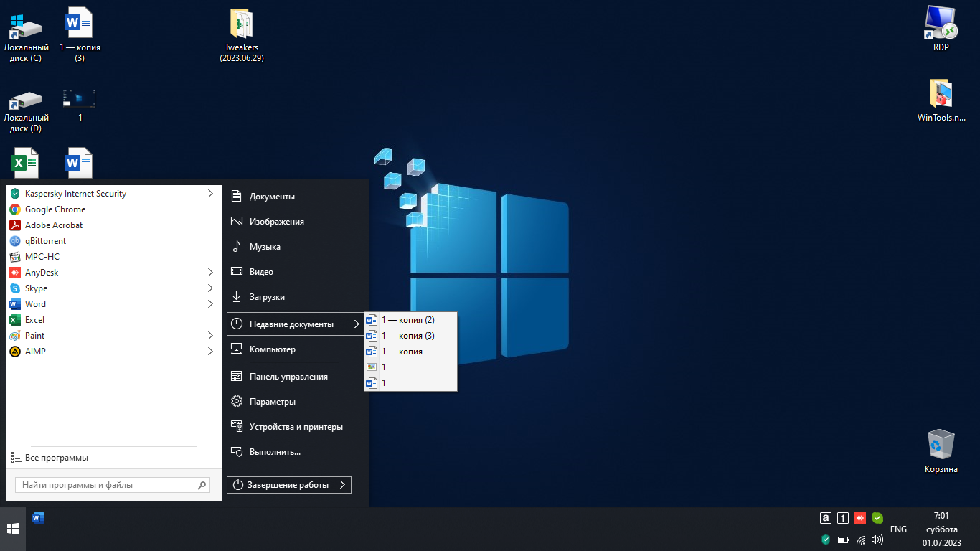Viewport: 980px width, 551px height.
Task: Expand the AIMP jump list arrow
Action: pos(210,352)
